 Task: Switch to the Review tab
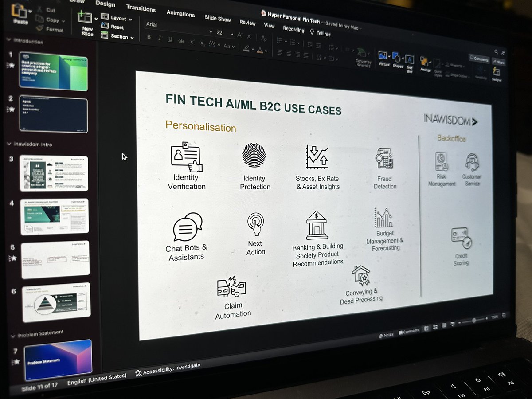pos(247,22)
